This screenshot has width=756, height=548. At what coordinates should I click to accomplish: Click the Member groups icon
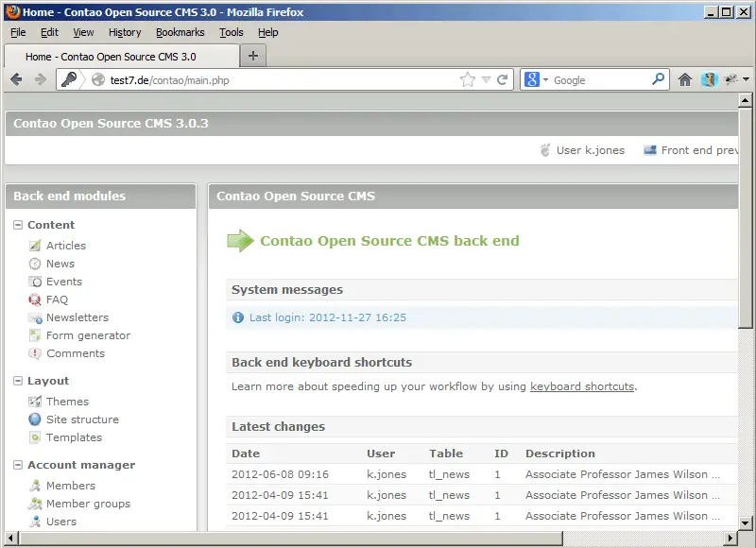click(35, 504)
